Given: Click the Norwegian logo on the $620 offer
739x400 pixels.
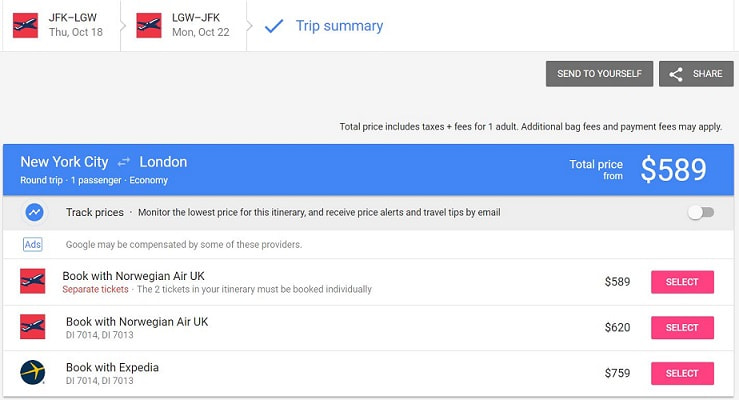Looking at the screenshot, I should point(33,327).
